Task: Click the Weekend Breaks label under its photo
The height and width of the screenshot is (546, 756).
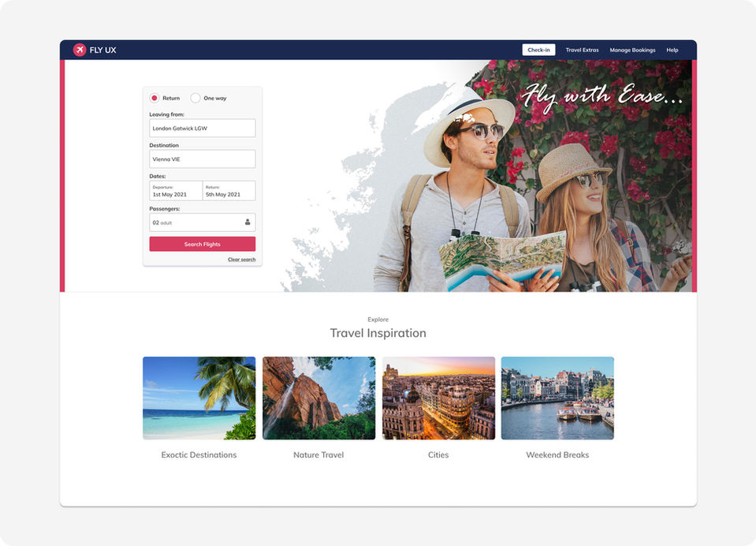Action: [x=557, y=454]
